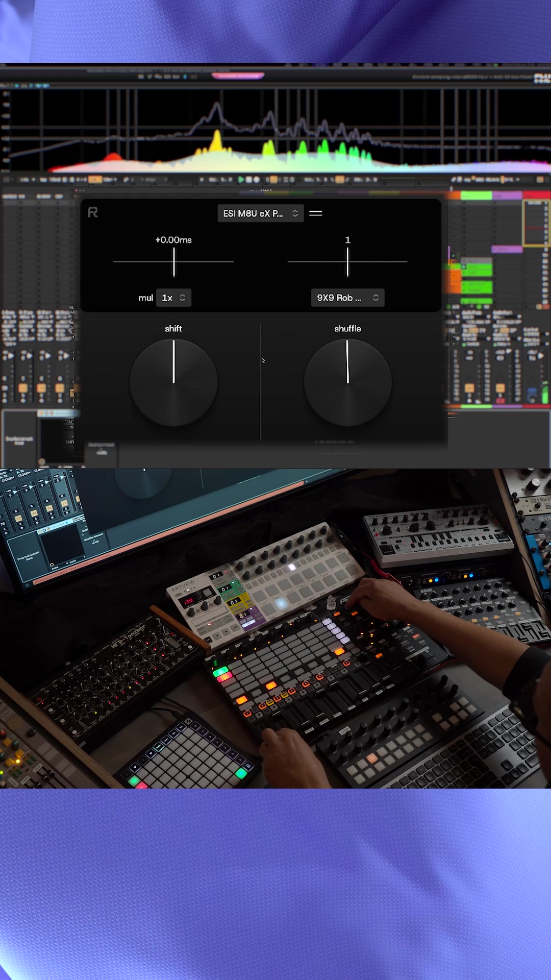Click the shift knob
The image size is (551, 980).
pyautogui.click(x=173, y=382)
